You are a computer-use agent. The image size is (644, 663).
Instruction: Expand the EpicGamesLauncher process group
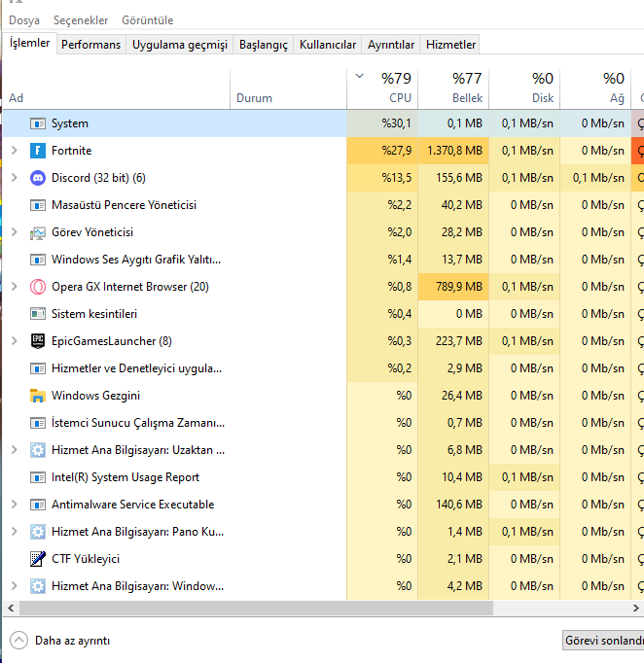point(14,341)
